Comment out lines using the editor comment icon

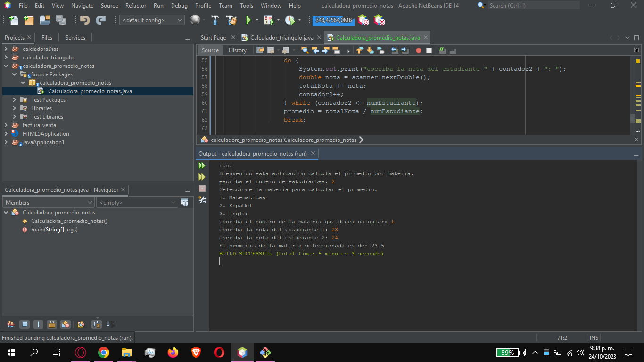[x=442, y=50]
